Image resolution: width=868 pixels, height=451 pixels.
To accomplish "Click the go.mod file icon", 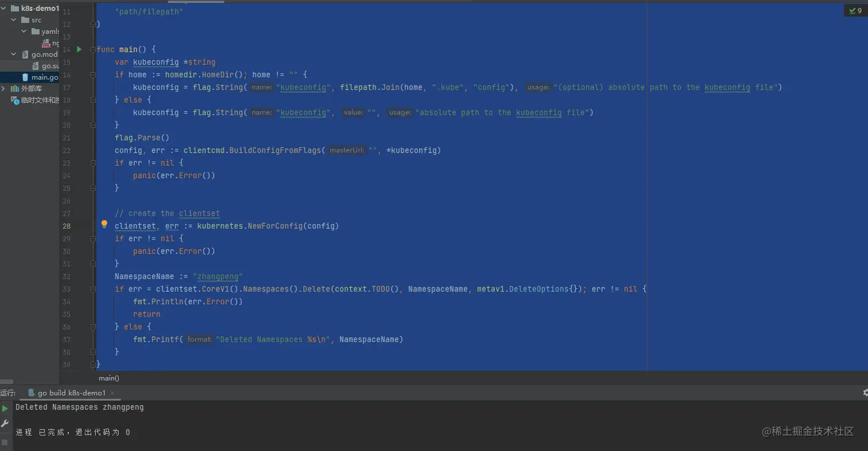I will point(25,55).
